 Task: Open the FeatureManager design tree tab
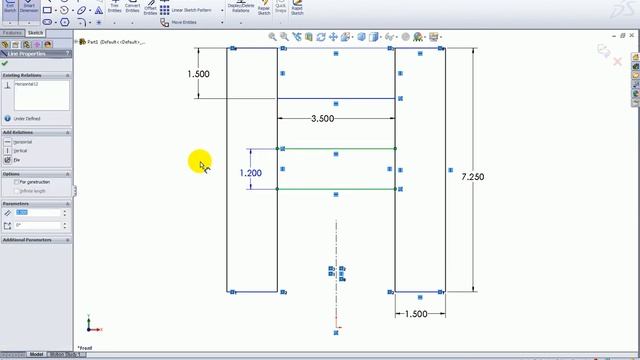(5, 44)
